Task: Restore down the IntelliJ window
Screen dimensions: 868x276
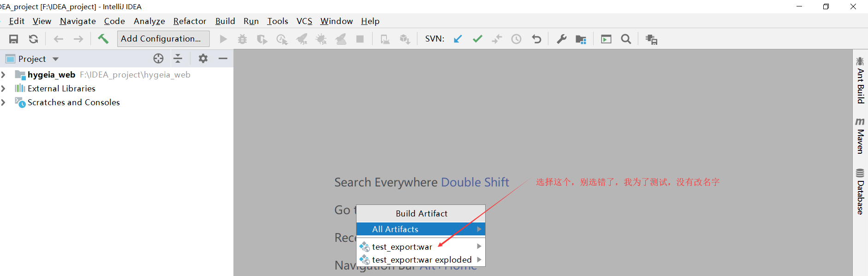Action: click(x=826, y=6)
